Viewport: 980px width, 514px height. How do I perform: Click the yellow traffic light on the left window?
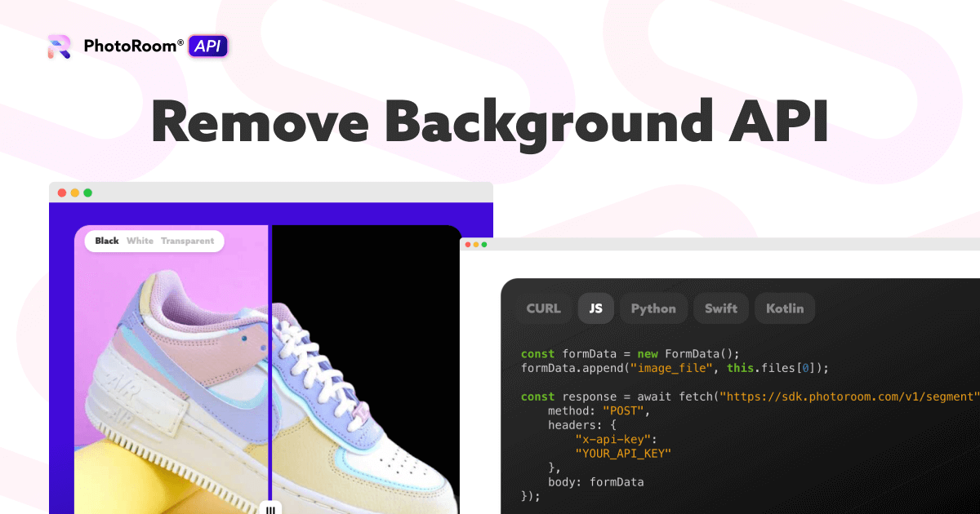tap(73, 193)
